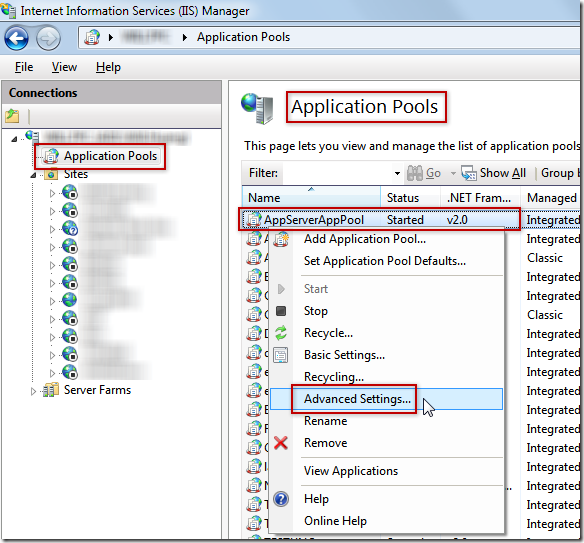Screen dimensions: 584x543
Task: Click the Started status cell of AppServerAppPool
Action: (x=405, y=220)
